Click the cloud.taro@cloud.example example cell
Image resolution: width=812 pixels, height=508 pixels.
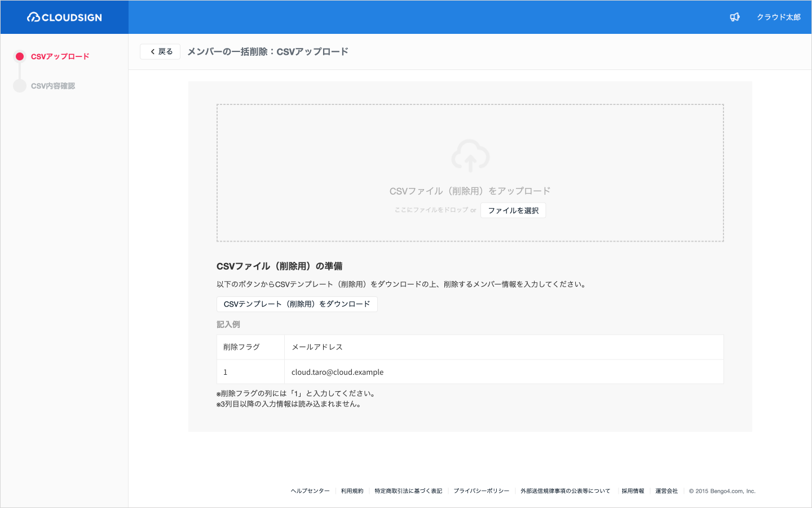tap(504, 372)
